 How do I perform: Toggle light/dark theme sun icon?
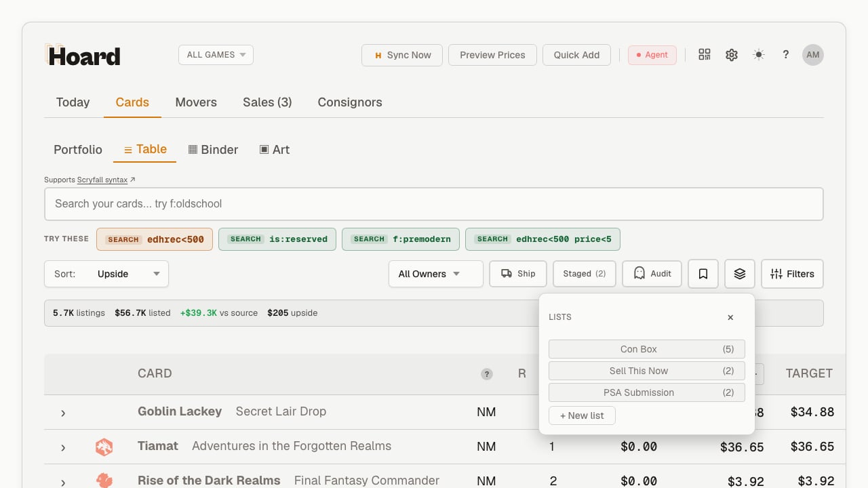(x=759, y=55)
